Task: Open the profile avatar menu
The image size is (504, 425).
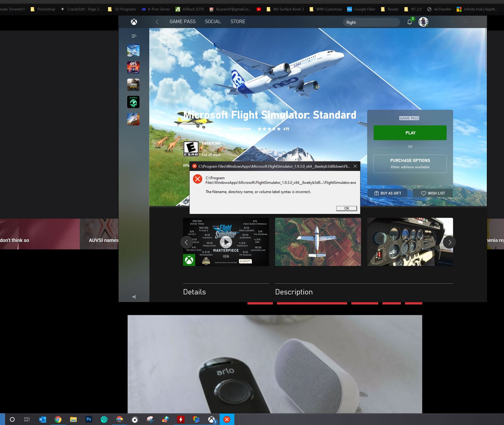Action: (423, 22)
